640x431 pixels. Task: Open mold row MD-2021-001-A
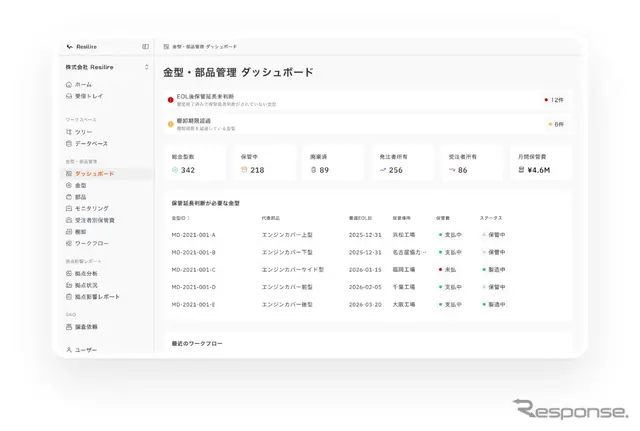coord(367,235)
